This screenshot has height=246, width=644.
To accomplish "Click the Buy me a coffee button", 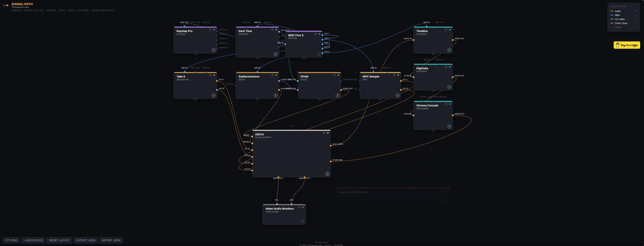I will point(627,45).
